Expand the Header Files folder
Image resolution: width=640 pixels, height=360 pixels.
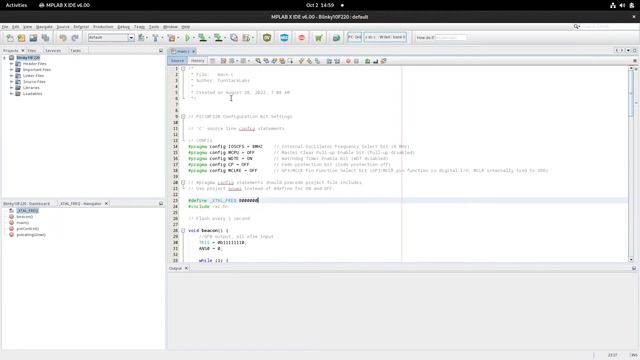pyautogui.click(x=11, y=64)
